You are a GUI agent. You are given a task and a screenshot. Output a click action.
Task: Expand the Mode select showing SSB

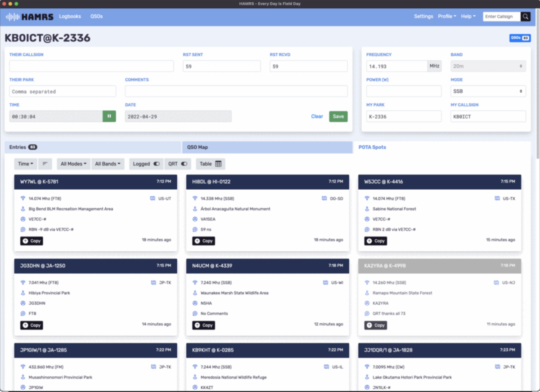click(x=488, y=91)
